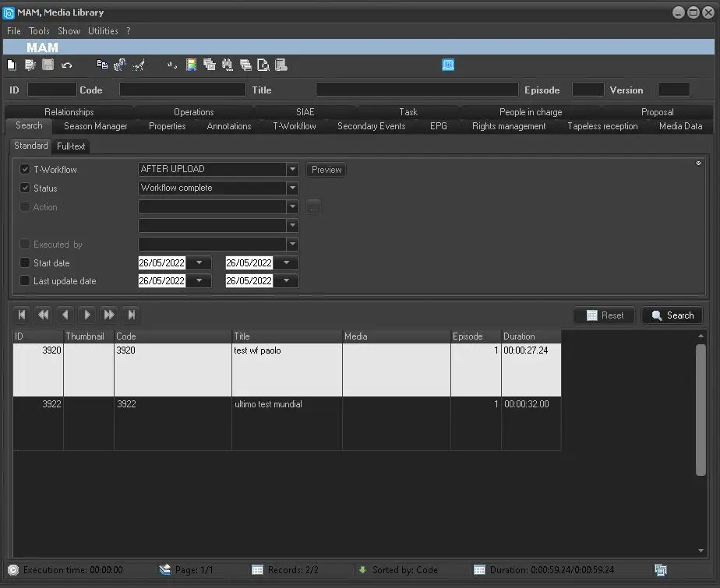Click the undo arrow toolbar icon
Screen dimensions: 720x588
pos(67,65)
